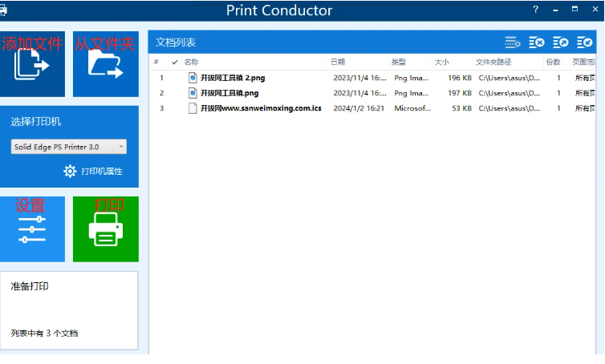Start printing with the green Print tile
Screen dimensions: 605x364
[x=106, y=229]
